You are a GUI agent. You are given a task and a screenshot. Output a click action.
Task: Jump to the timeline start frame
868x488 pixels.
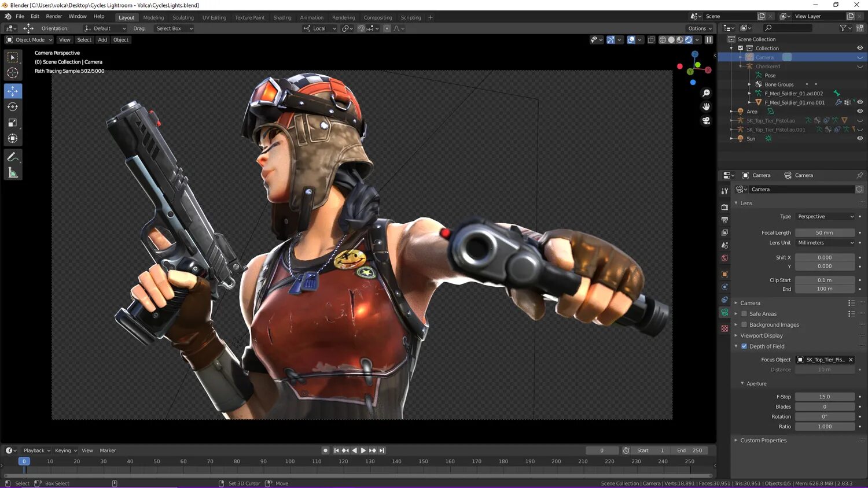336,450
